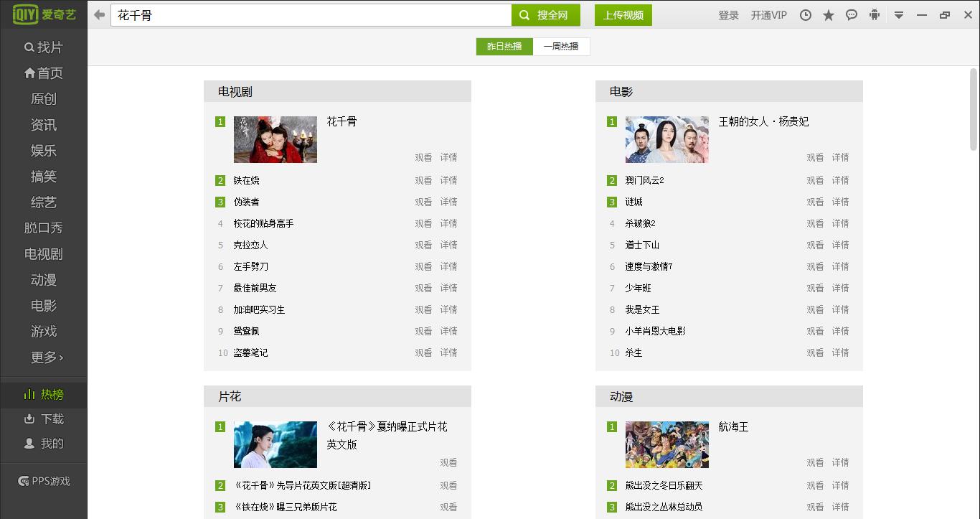Open 《花千骨》先导片花英文版[超清版] title
Viewport: 980px width, 519px height.
tap(302, 485)
